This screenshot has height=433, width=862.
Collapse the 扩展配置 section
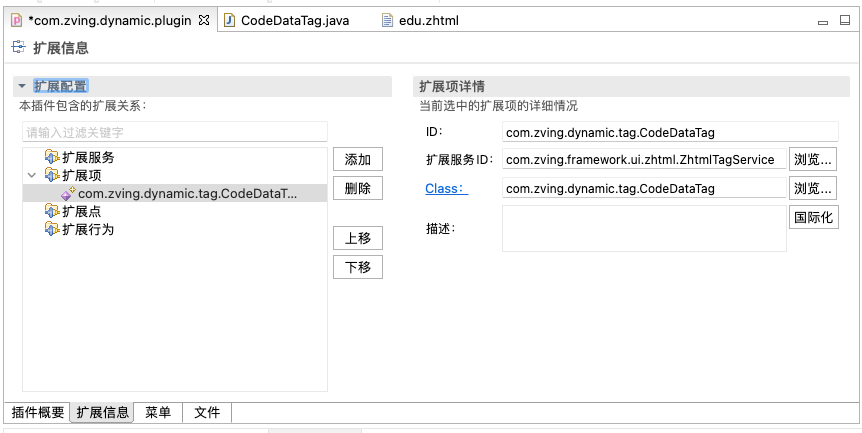point(22,87)
